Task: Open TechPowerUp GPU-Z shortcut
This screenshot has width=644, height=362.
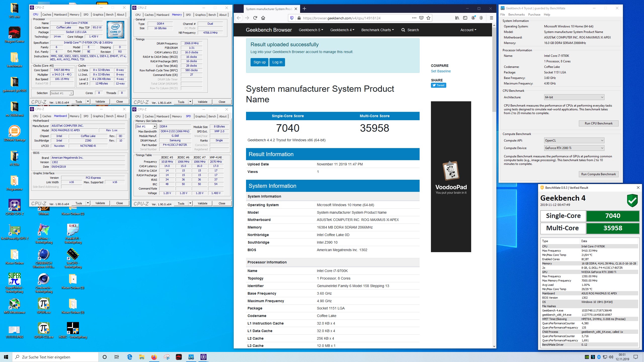Action: (x=14, y=232)
